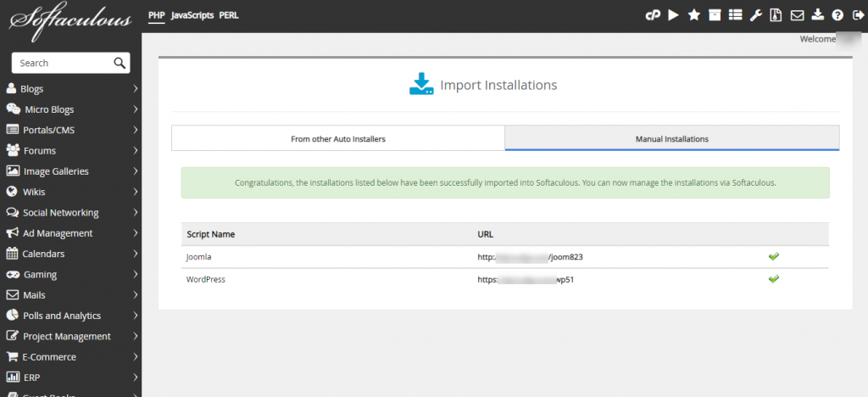Expand the Gaming category arrow
Screen dimensions: 868x397
[136, 274]
